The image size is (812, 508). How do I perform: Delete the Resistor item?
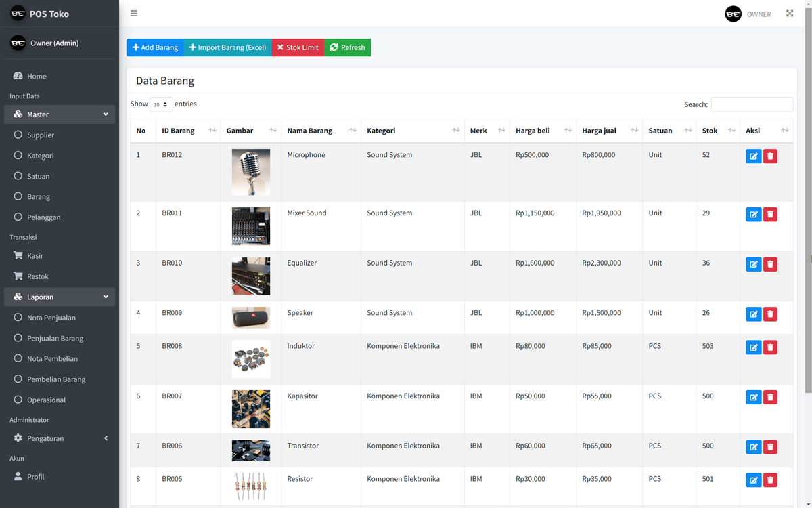point(770,480)
